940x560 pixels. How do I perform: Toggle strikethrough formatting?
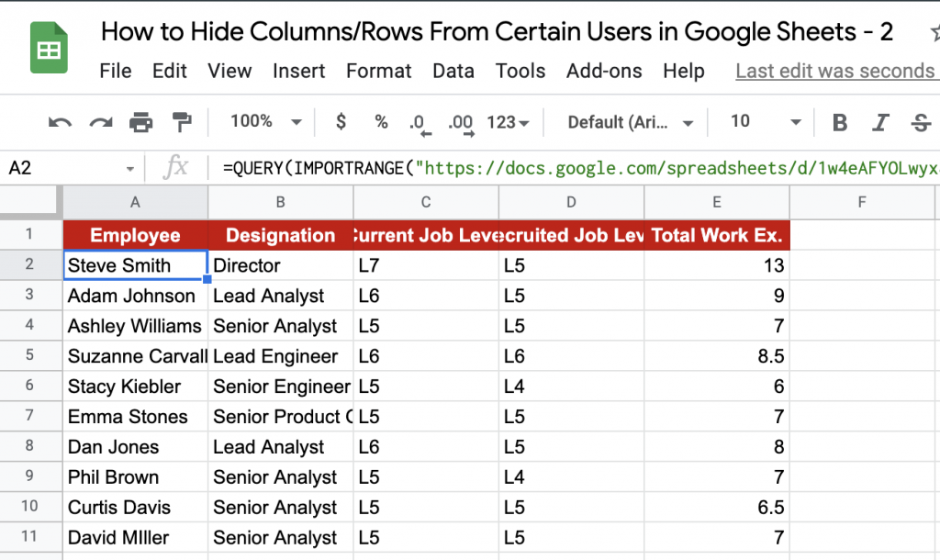tap(921, 122)
